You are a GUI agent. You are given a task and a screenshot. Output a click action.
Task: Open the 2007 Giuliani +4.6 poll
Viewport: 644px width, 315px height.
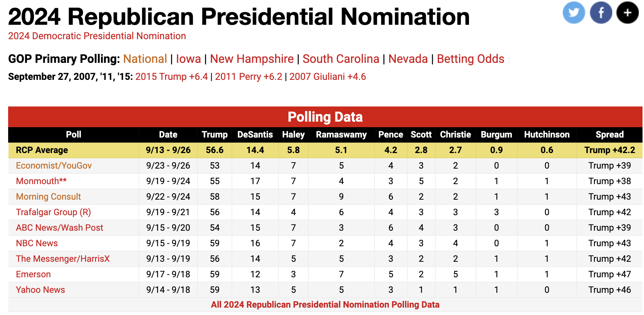tap(327, 77)
